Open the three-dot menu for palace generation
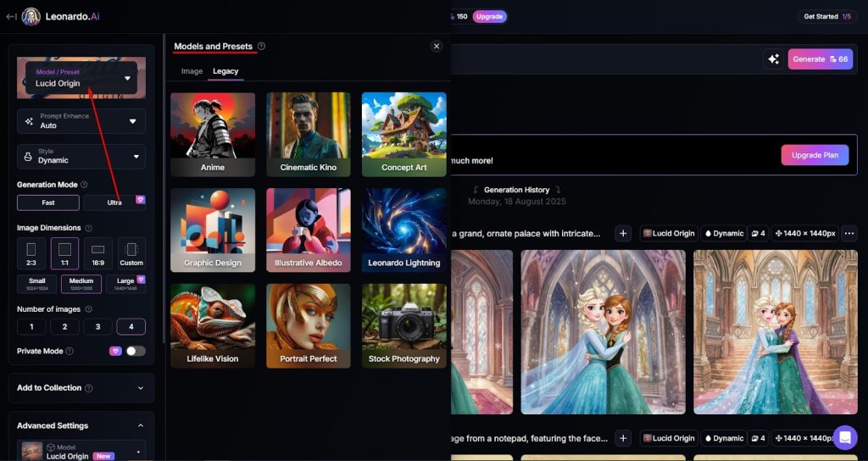 click(x=849, y=234)
